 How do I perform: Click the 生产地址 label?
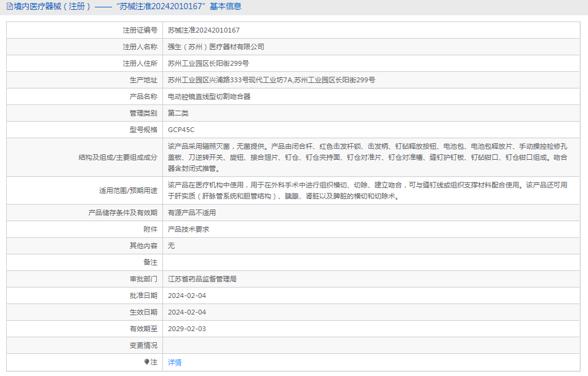click(143, 80)
